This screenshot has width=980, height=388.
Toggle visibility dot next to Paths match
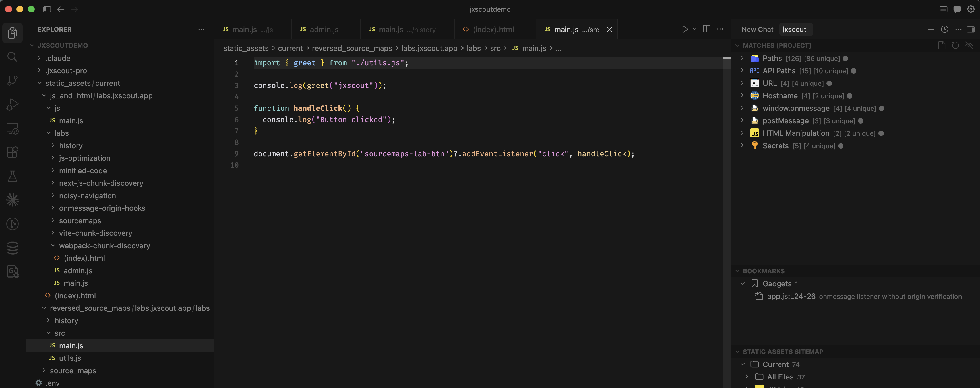[845, 58]
